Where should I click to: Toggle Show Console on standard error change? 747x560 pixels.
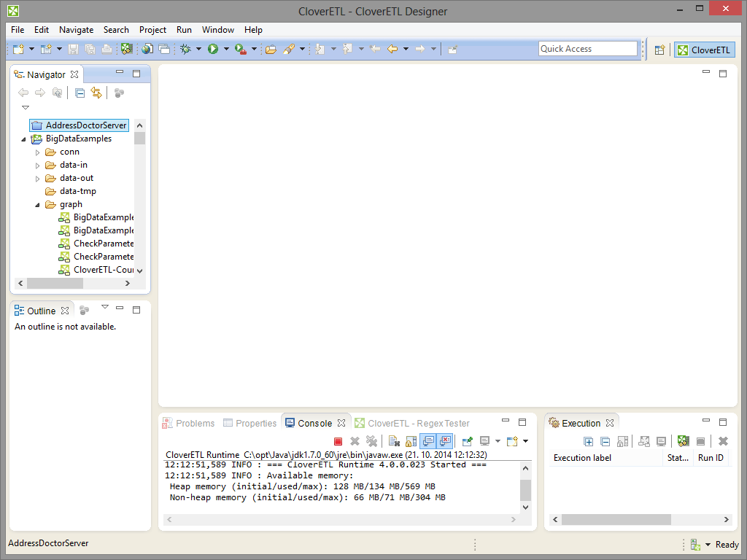(446, 441)
